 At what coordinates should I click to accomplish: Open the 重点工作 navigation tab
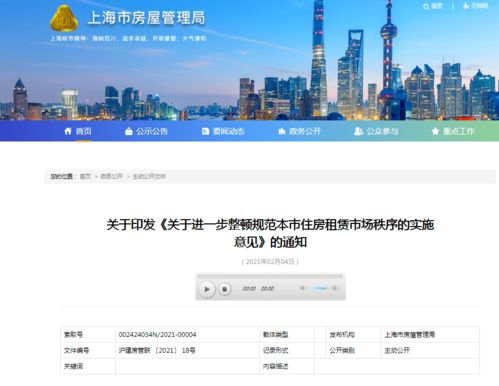pyautogui.click(x=458, y=131)
